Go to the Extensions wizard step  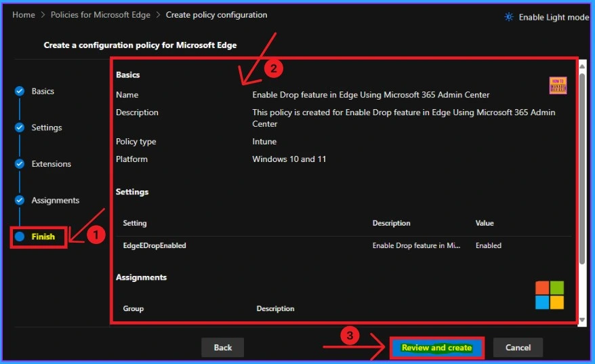point(52,164)
